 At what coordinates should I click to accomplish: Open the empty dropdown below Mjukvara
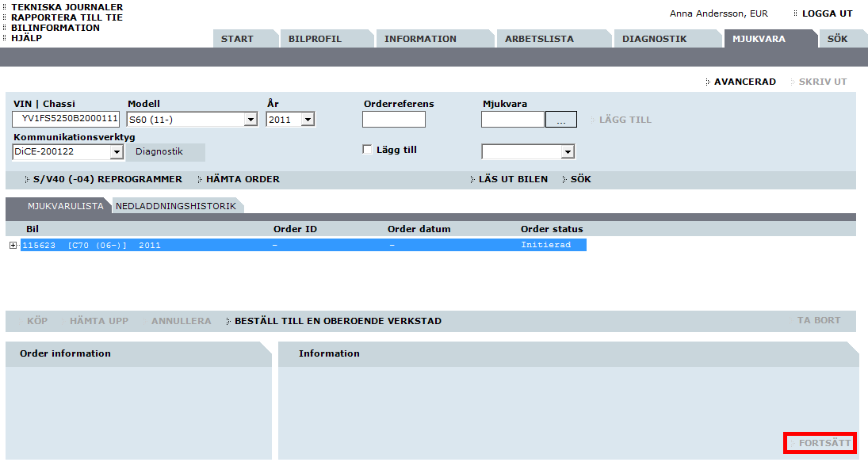click(529, 151)
